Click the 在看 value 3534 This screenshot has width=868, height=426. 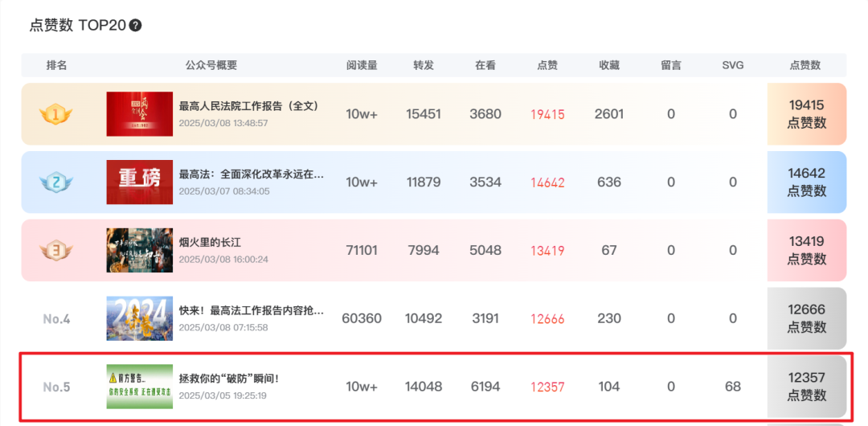point(485,182)
